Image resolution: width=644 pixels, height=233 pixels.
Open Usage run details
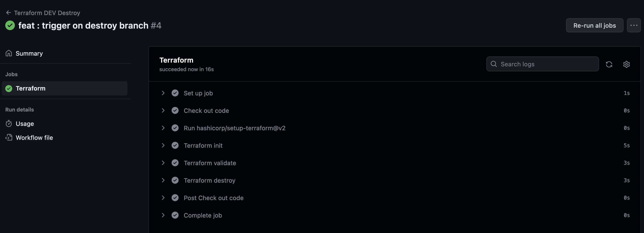tap(25, 124)
